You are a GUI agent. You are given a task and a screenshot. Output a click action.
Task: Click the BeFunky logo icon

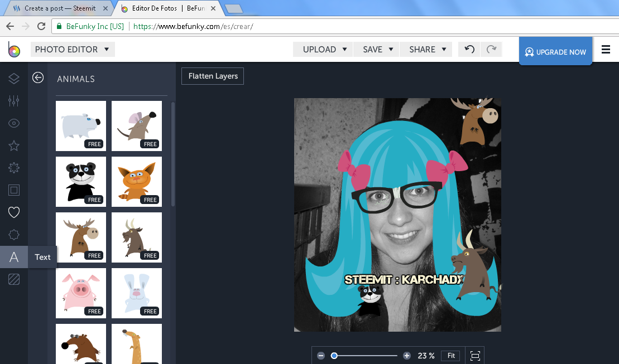point(14,50)
